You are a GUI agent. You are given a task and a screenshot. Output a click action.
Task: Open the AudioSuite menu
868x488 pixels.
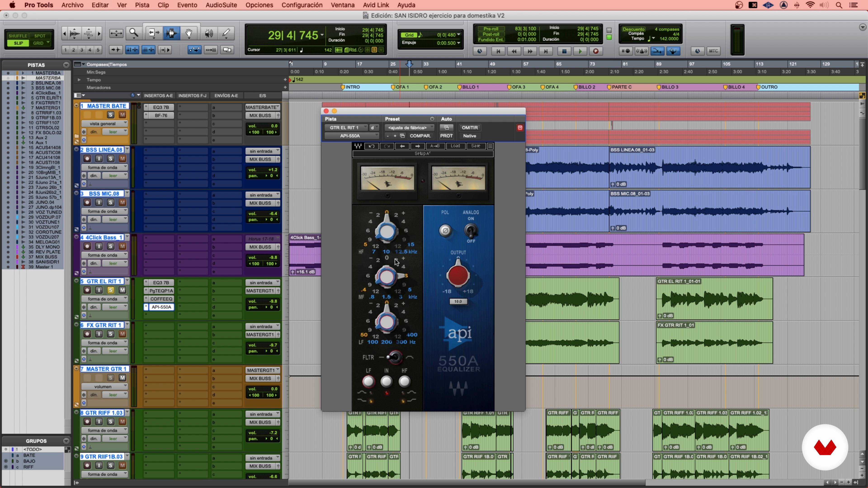[221, 5]
